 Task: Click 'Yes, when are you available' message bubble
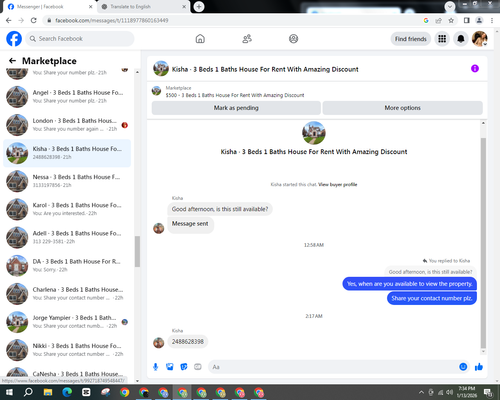tap(410, 284)
